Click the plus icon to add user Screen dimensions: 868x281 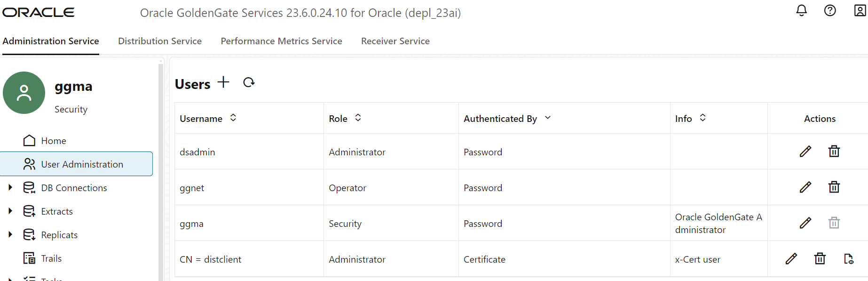click(223, 82)
